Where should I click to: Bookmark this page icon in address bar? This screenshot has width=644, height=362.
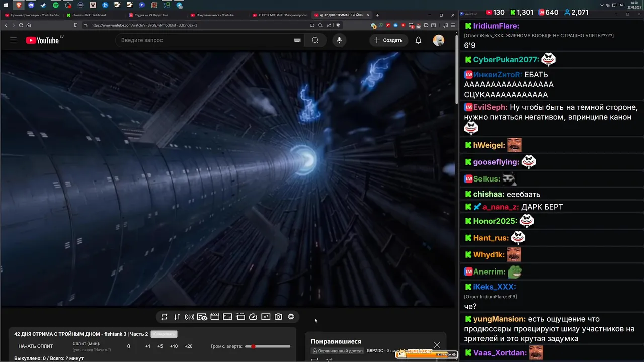(75, 25)
